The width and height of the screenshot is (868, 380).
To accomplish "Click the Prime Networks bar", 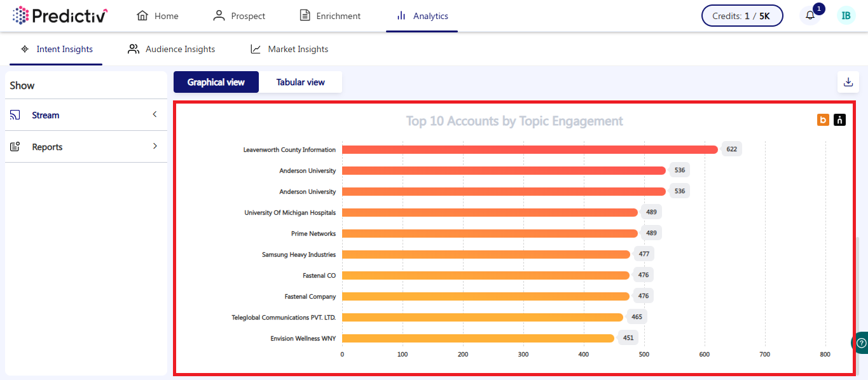I will click(490, 233).
